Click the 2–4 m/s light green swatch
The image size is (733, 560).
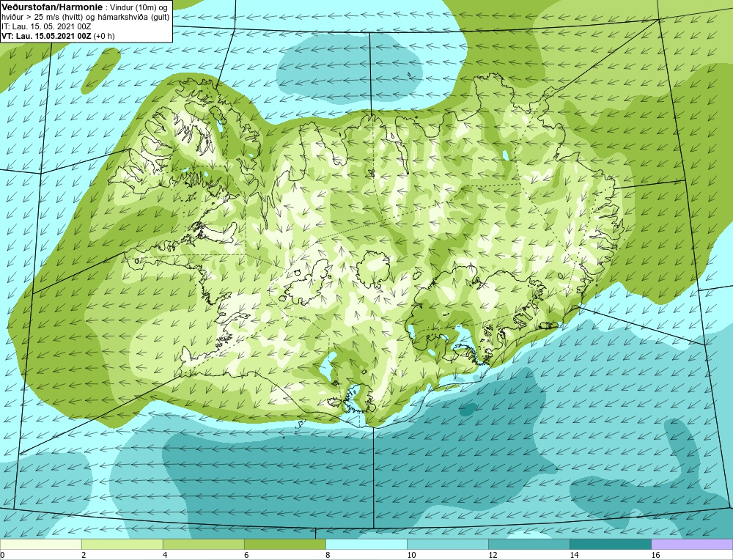point(122,544)
